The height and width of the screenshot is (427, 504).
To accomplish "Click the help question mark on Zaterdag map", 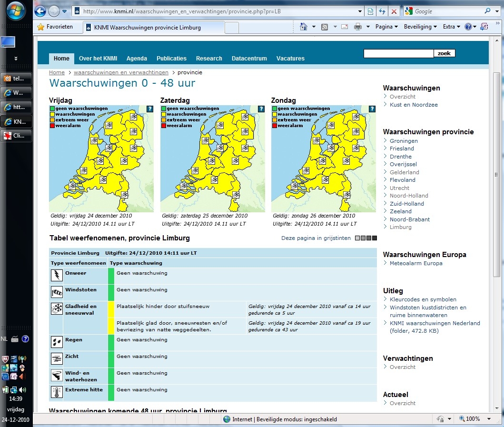I will [261, 109].
